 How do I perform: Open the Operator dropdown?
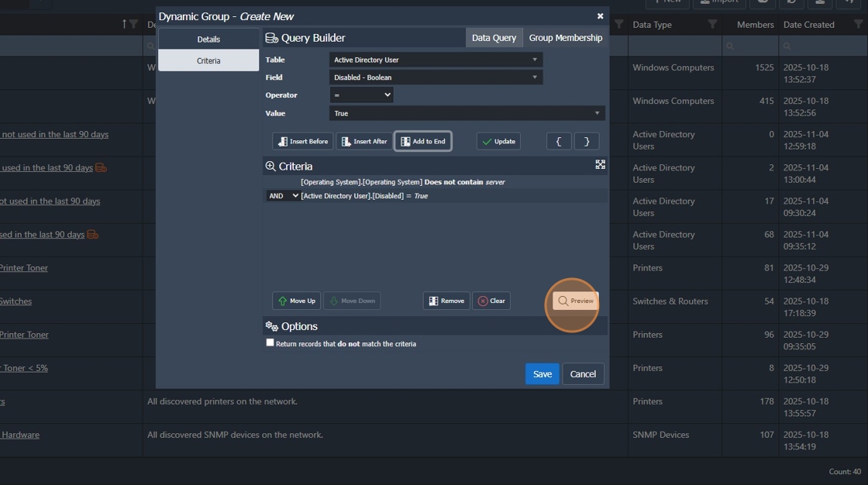coord(361,95)
